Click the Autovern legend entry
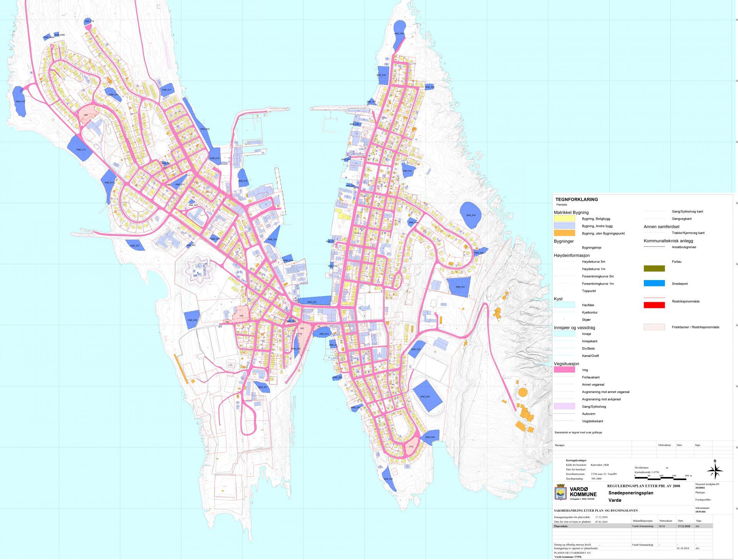This screenshot has height=560, width=738. (588, 414)
